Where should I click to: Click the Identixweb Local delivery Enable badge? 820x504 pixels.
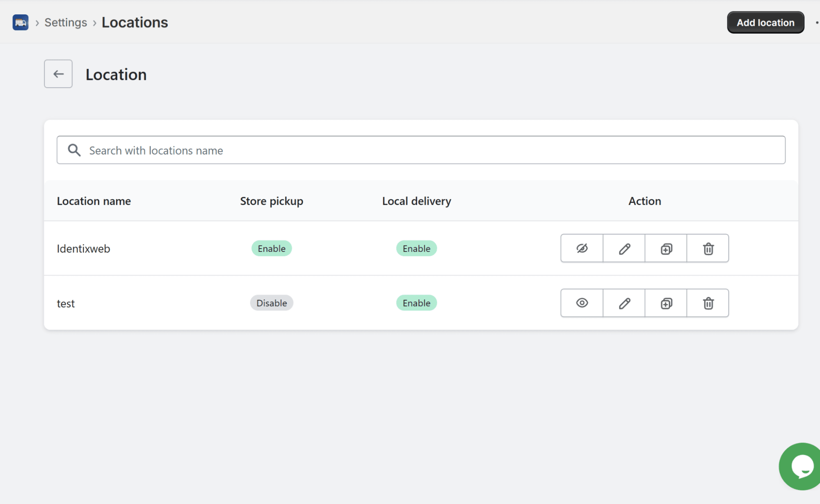click(416, 249)
